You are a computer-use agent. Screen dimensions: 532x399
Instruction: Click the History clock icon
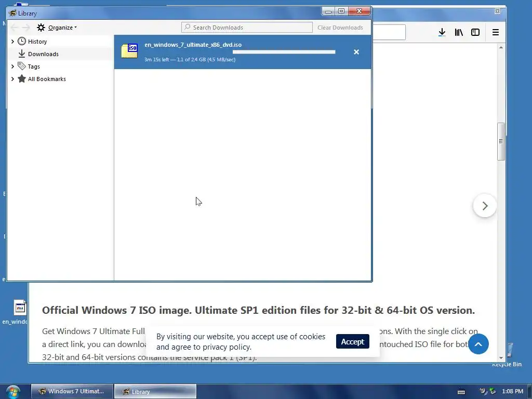(22, 42)
